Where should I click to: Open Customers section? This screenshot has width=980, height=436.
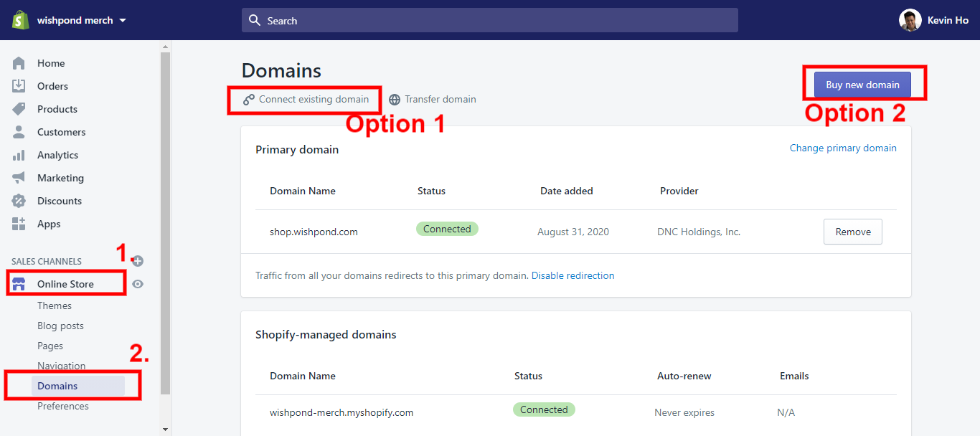[61, 132]
